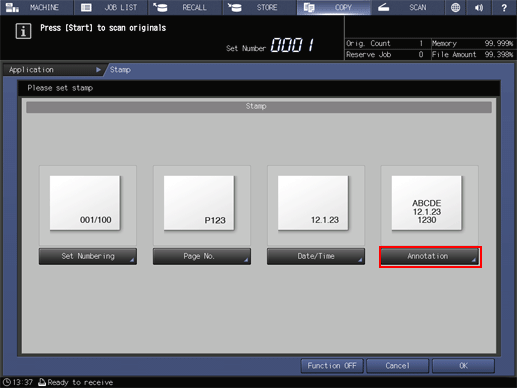Open help with the question mark icon
This screenshot has width=517, height=388.
click(x=504, y=7)
